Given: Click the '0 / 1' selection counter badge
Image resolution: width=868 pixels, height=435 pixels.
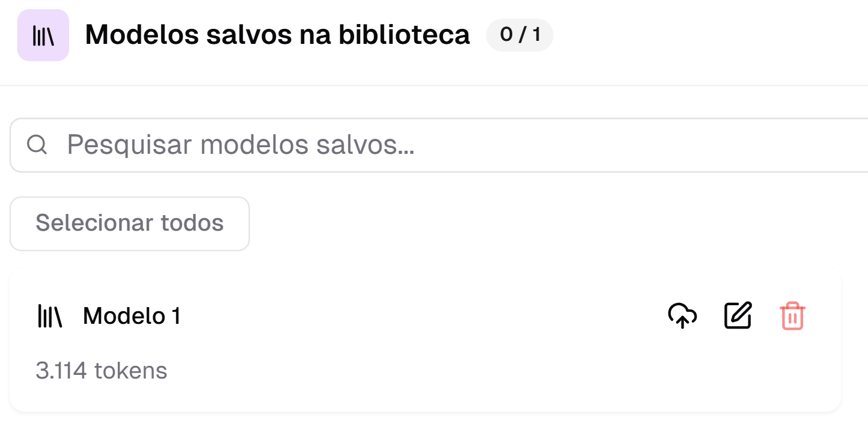Looking at the screenshot, I should tap(519, 35).
